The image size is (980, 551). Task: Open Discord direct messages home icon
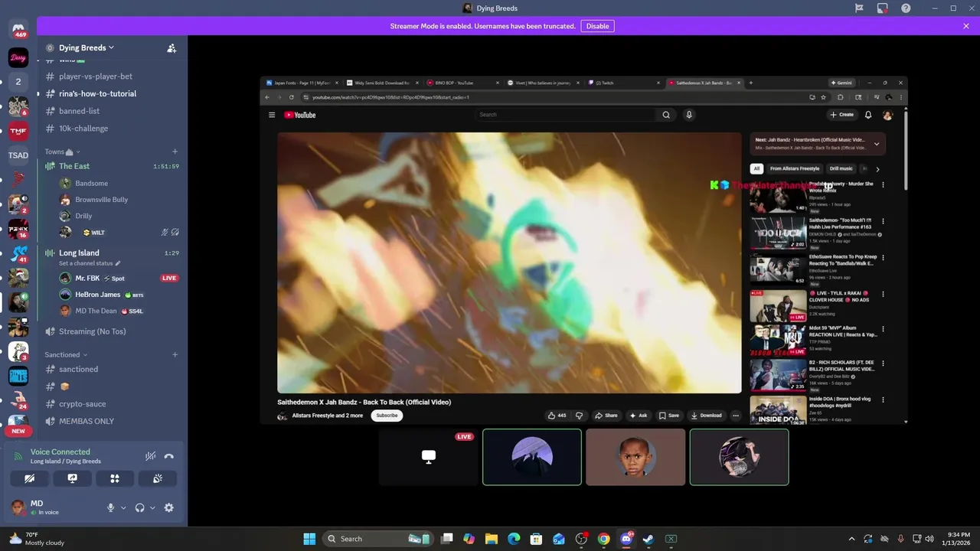coord(18,30)
